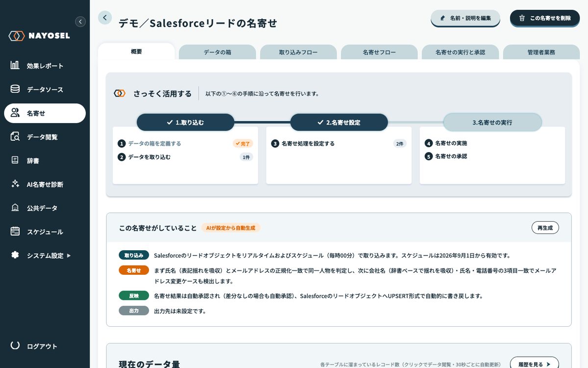
Task: Collapse the sidebar with the chevron button
Action: tap(80, 22)
